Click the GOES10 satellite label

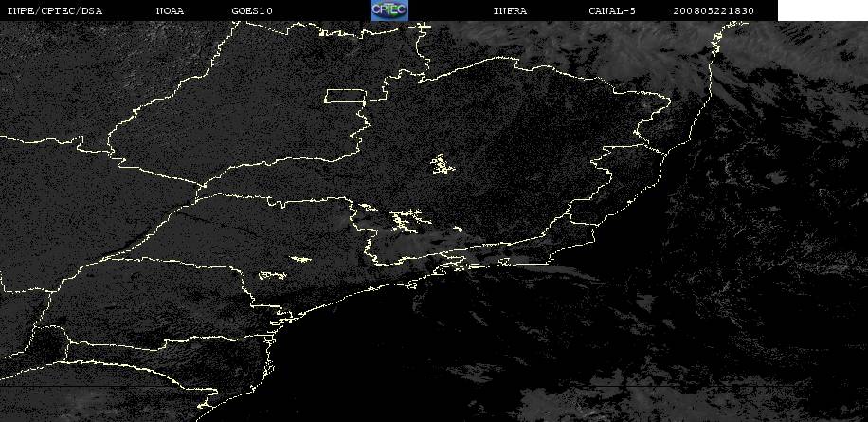point(252,10)
